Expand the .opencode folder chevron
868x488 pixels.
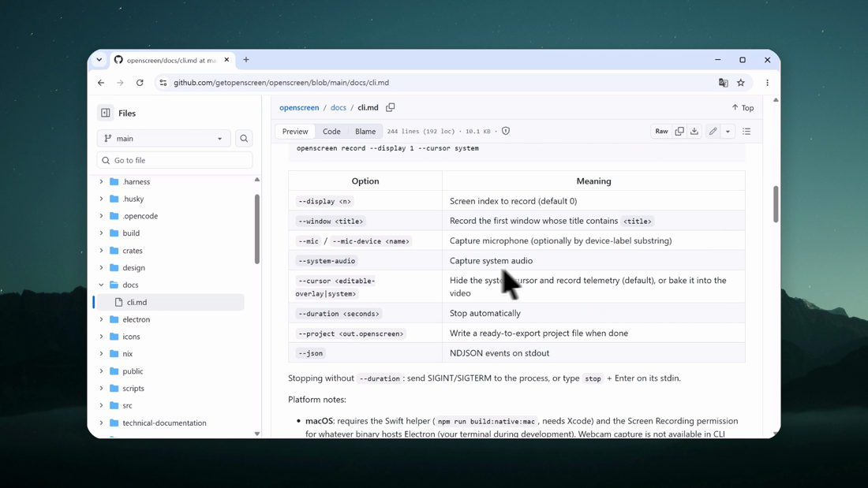(101, 216)
